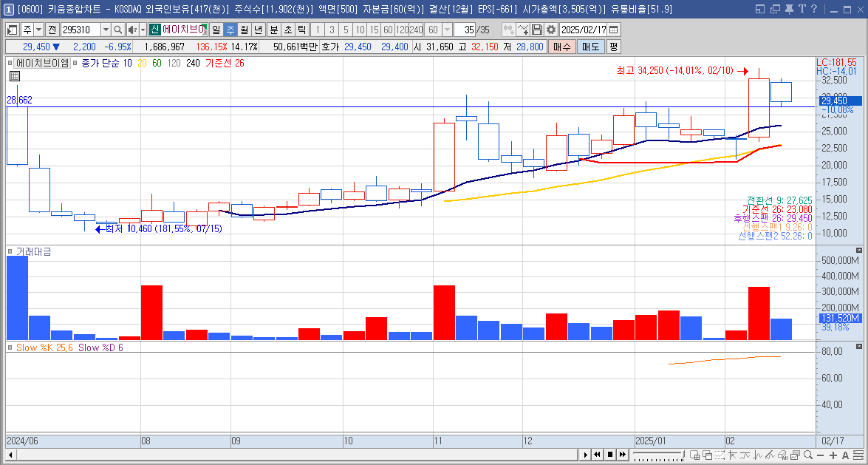Click the compare candles icon beside 35/35

(508, 30)
